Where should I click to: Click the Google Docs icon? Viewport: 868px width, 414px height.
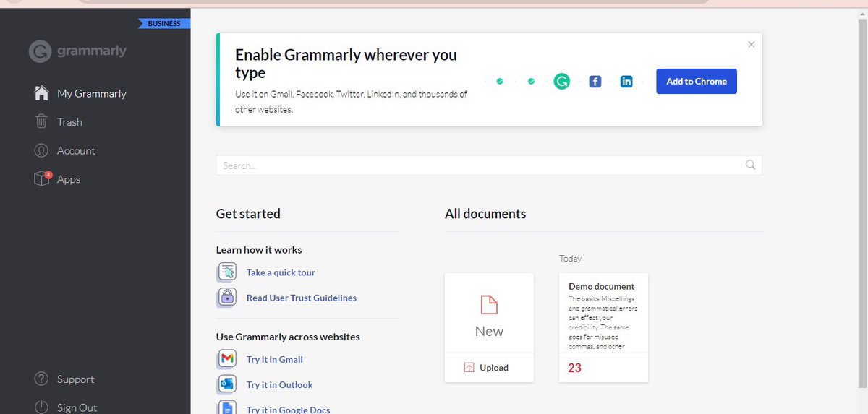227,408
